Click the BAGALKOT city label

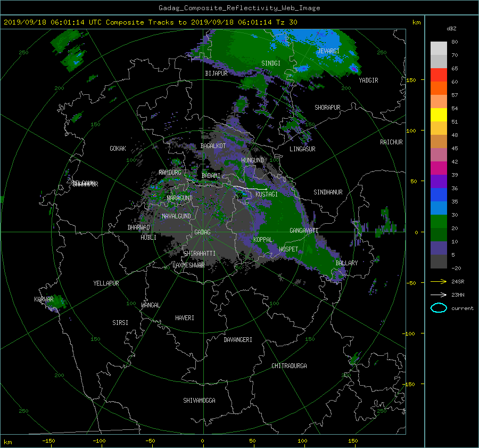click(213, 146)
